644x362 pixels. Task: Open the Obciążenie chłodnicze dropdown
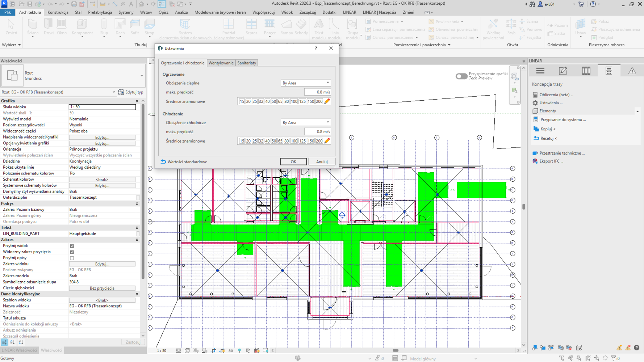pyautogui.click(x=305, y=122)
